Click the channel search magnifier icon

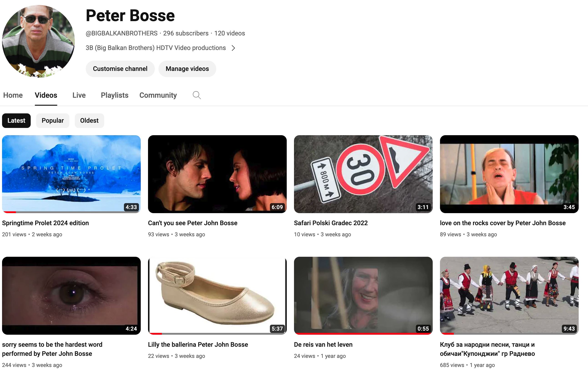[x=196, y=95]
